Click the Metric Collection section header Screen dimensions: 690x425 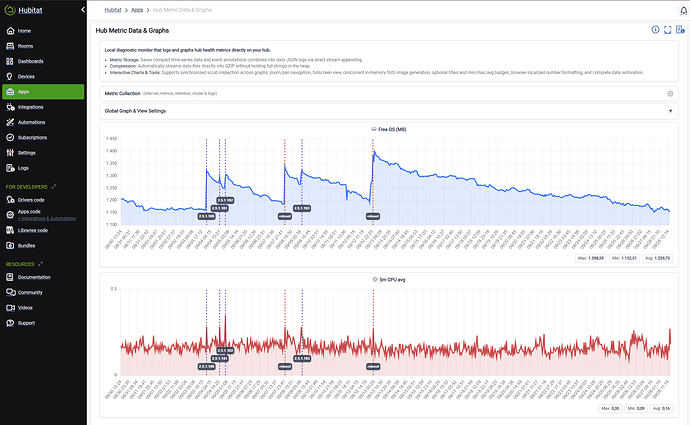coord(389,93)
